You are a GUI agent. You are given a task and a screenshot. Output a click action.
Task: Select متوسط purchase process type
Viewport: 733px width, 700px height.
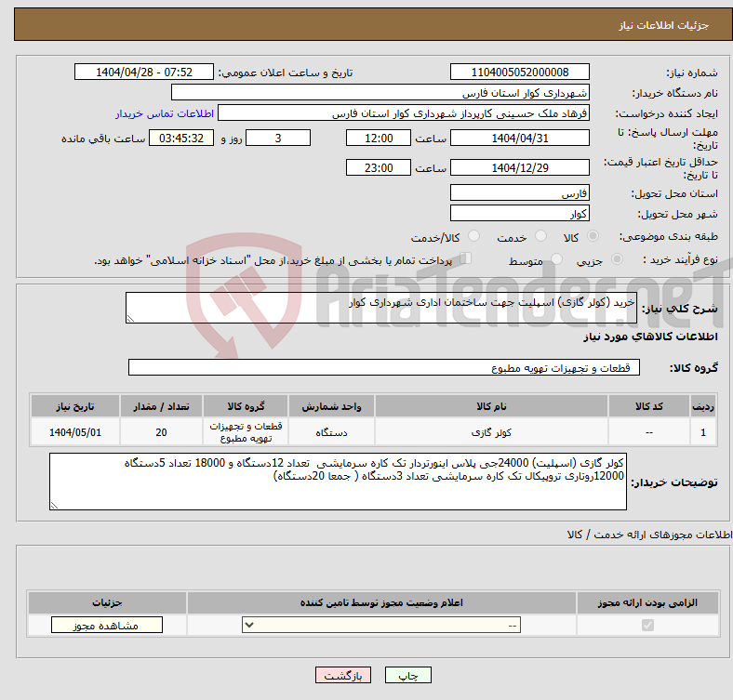(x=541, y=261)
